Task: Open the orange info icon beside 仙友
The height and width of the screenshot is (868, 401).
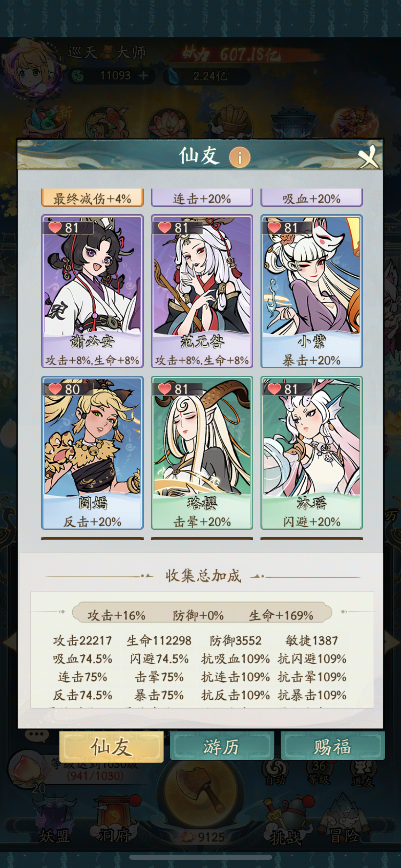Action: (x=240, y=158)
